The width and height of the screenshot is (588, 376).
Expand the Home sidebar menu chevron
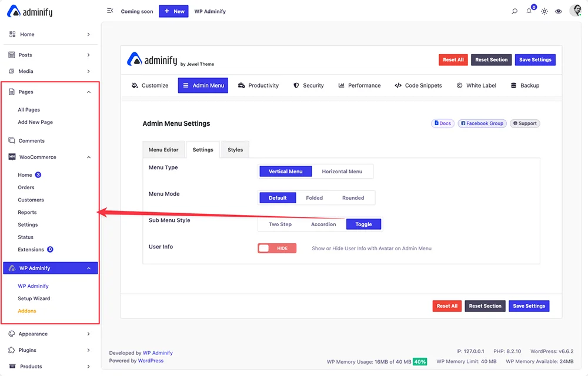[x=89, y=34]
